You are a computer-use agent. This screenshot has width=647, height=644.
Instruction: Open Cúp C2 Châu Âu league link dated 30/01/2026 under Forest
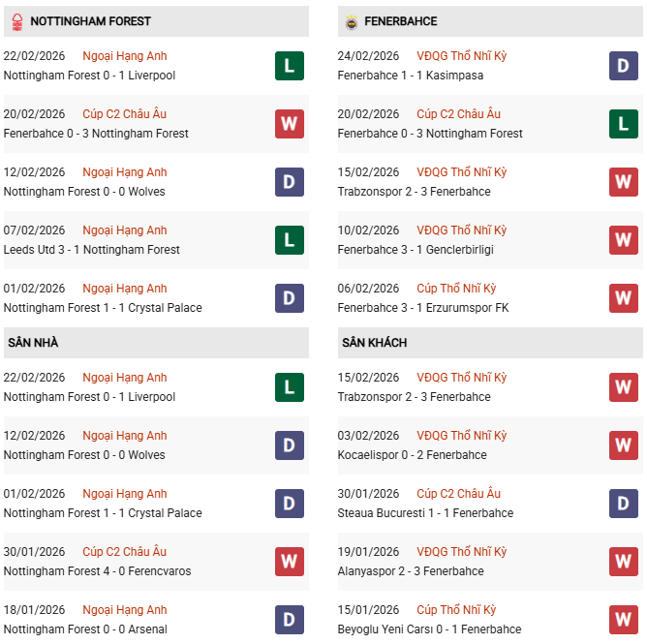pos(124,552)
